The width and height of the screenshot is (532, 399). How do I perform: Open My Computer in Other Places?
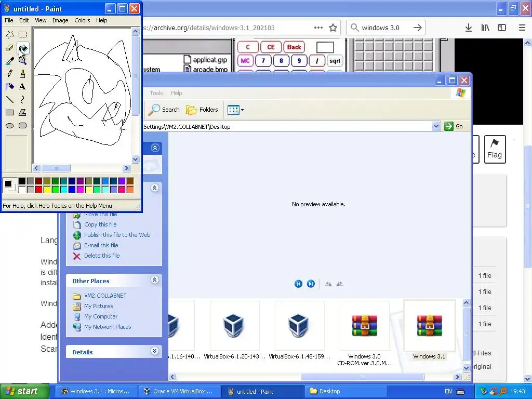(x=101, y=316)
